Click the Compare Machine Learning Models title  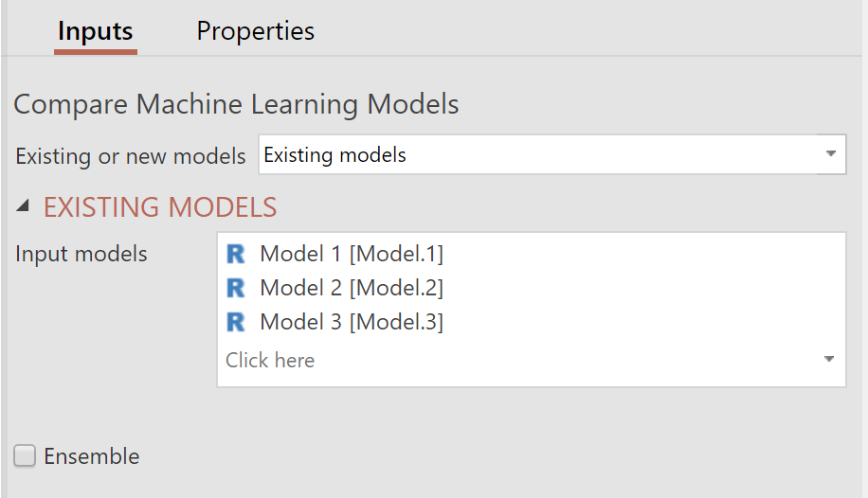(x=236, y=104)
